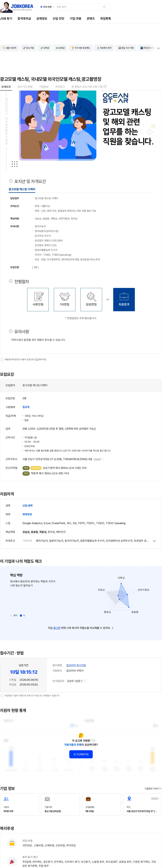Select the 접수기간·방법 tab

click(25, 87)
